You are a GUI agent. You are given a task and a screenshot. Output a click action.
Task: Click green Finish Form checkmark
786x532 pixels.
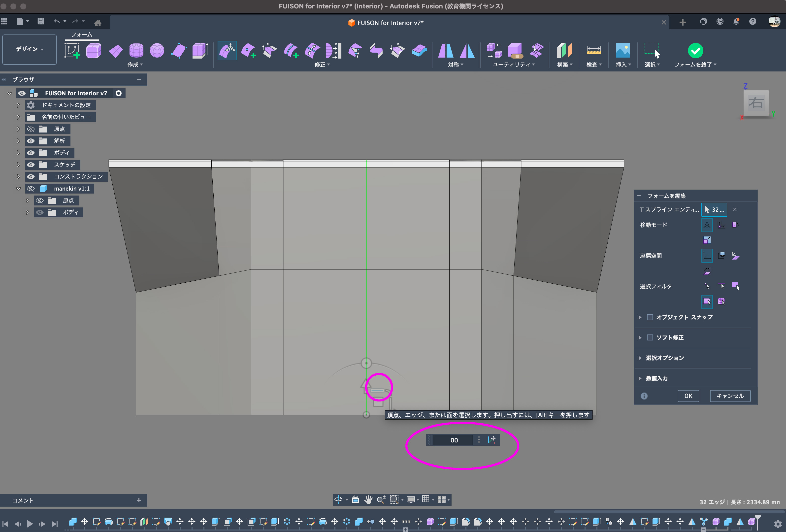point(695,51)
